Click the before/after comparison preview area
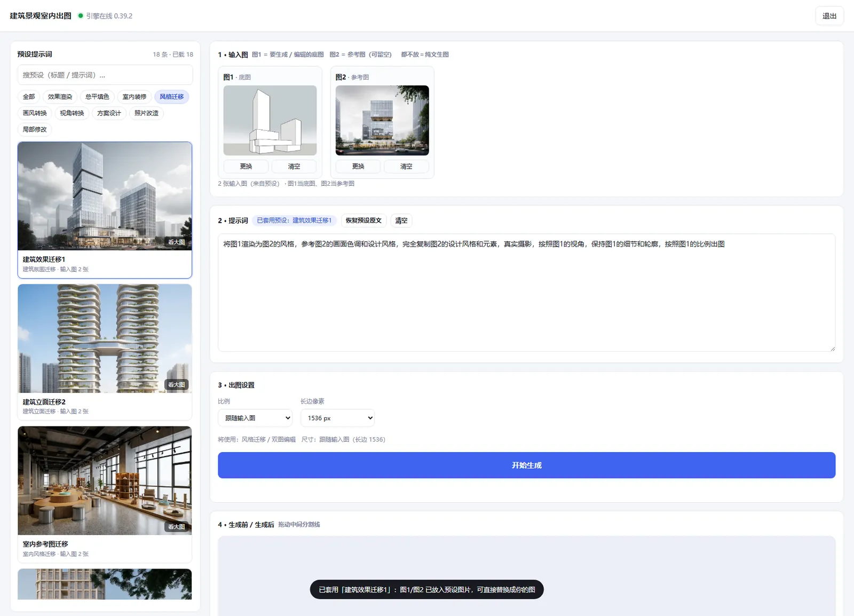Image resolution: width=854 pixels, height=616 pixels. click(x=526, y=576)
